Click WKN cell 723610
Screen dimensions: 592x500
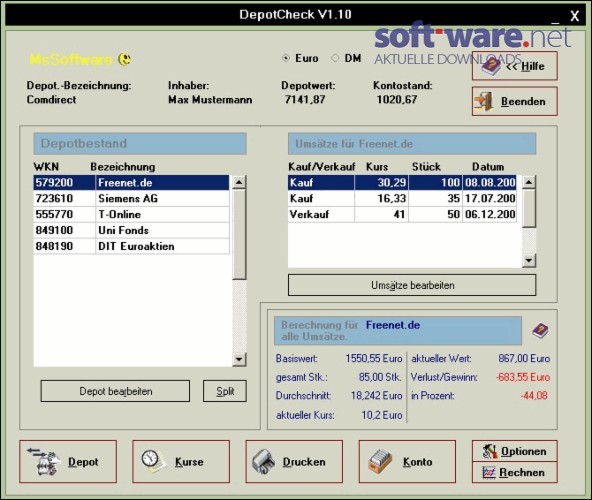click(64, 199)
